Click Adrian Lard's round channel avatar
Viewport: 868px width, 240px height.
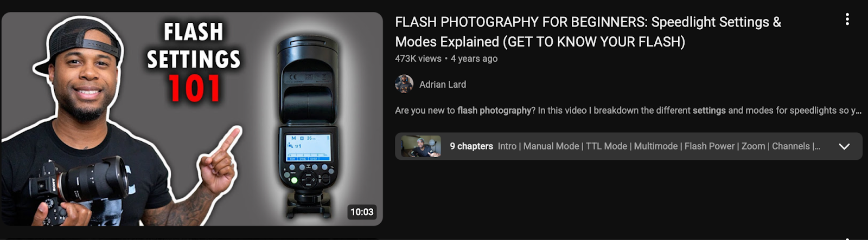coord(404,84)
